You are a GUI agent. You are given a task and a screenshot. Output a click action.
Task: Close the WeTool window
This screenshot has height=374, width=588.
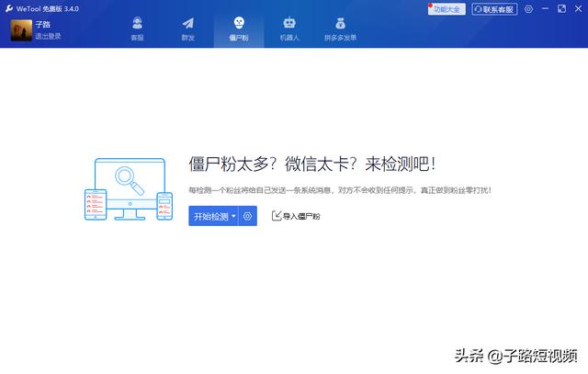point(576,9)
